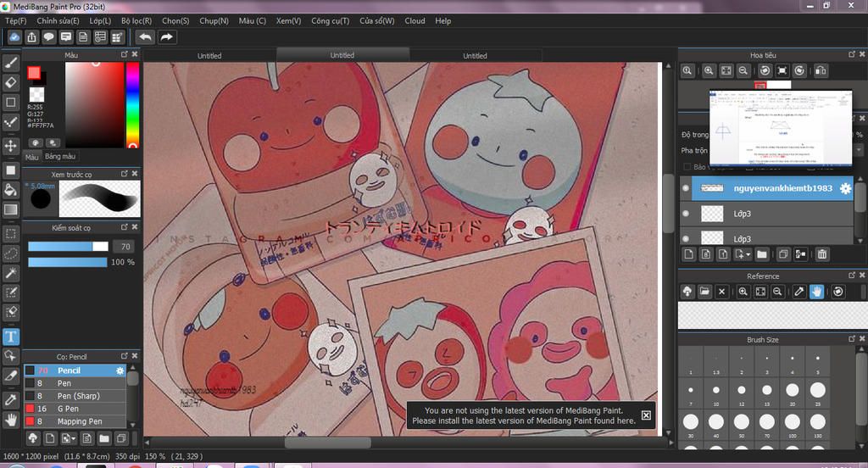868x468 pixels.
Task: Select the Select Eraser tool
Action: pos(10,312)
